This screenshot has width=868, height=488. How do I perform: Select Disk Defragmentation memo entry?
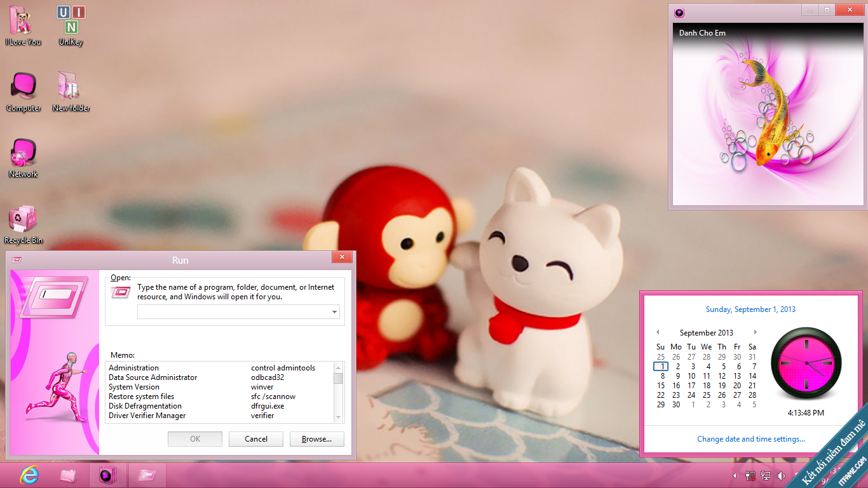pos(145,406)
